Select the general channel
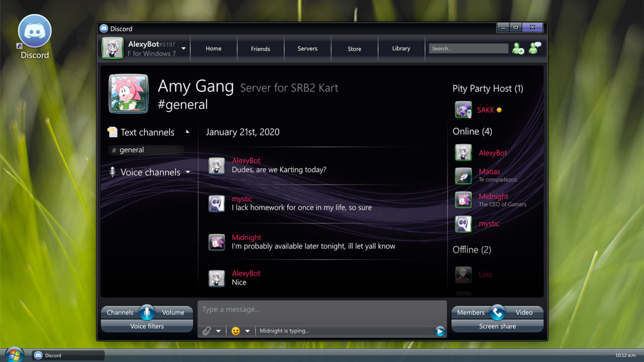The image size is (644, 362). [132, 149]
